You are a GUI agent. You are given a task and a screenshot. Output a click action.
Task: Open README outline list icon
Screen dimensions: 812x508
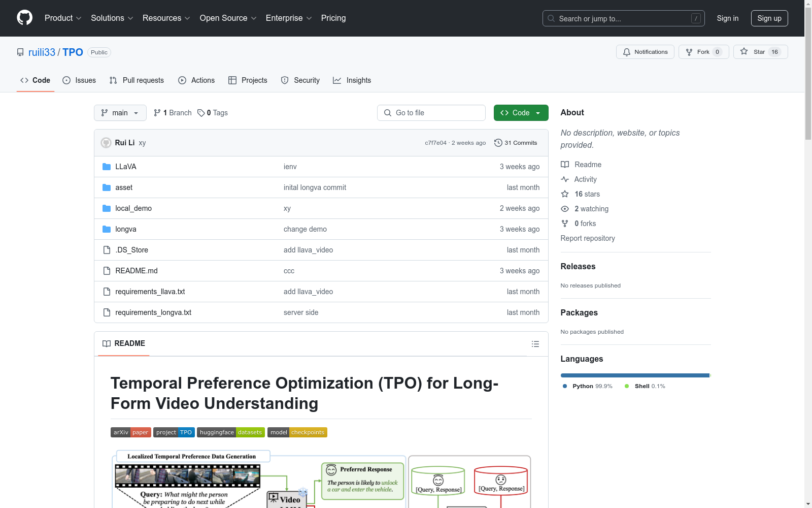[x=535, y=344]
